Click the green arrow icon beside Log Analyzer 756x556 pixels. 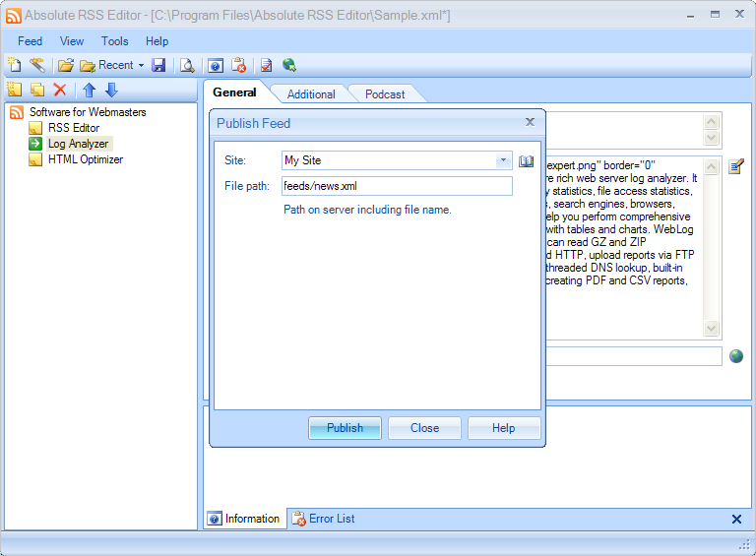(x=35, y=144)
